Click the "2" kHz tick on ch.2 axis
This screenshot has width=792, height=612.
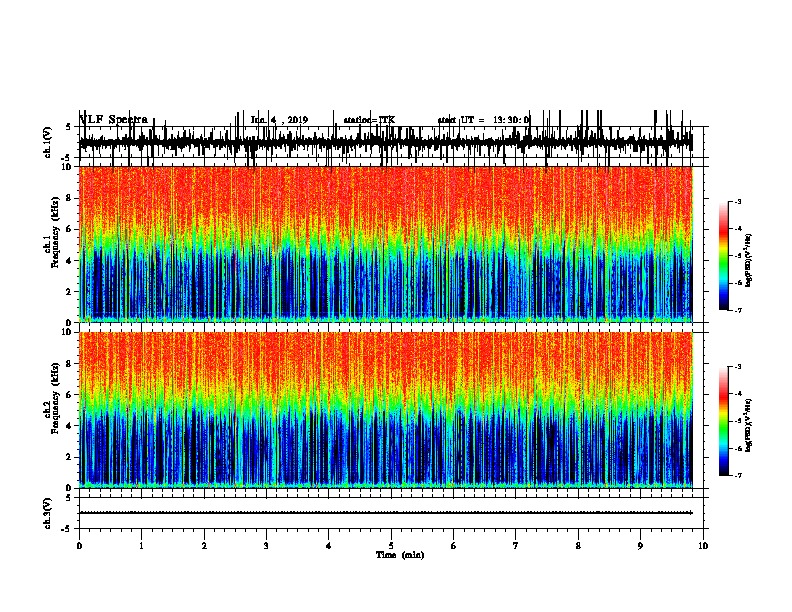coord(70,457)
